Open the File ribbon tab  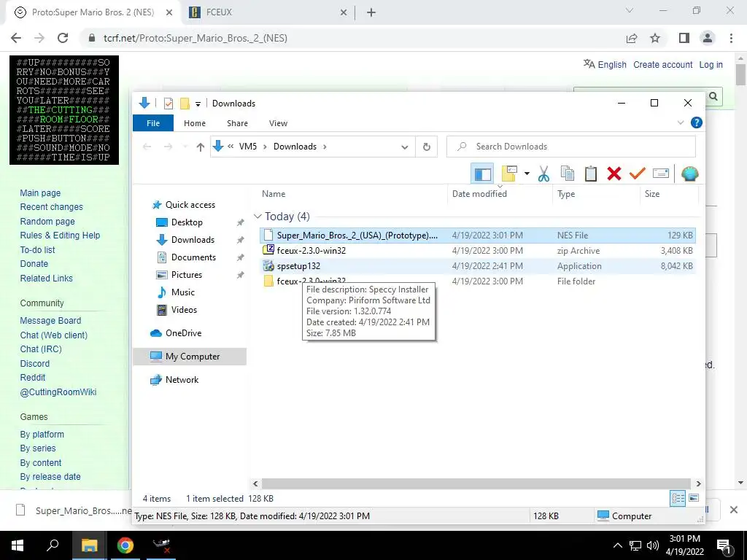153,123
